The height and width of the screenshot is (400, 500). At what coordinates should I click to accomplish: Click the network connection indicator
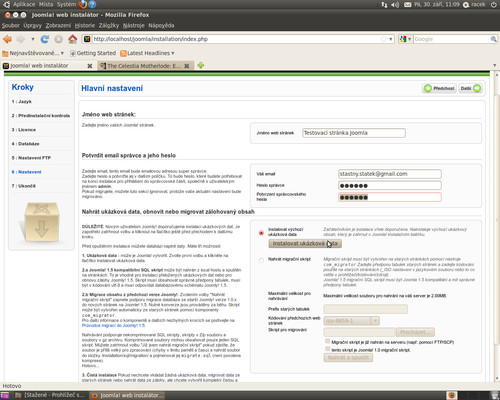point(384,5)
